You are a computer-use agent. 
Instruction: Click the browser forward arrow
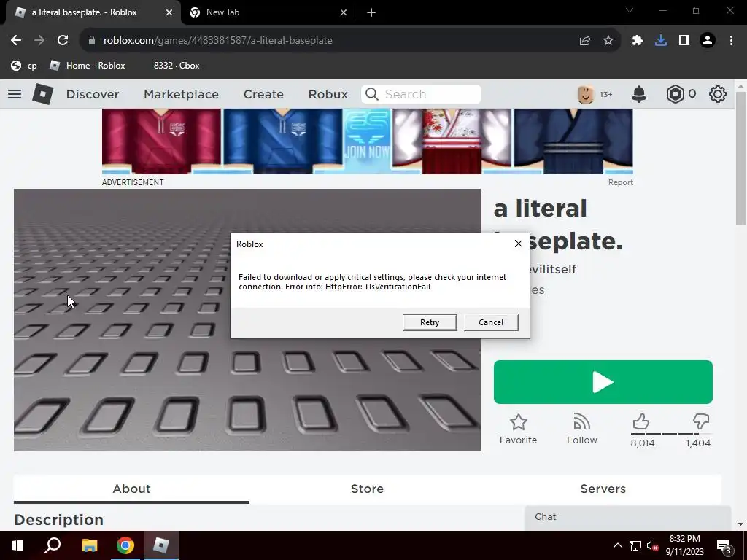(x=39, y=41)
